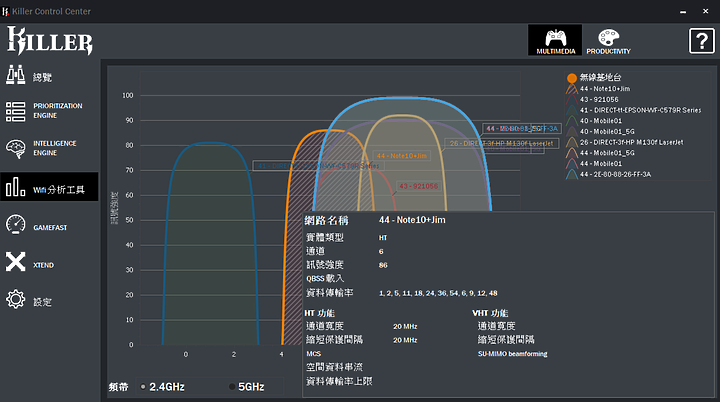Image resolution: width=720 pixels, height=402 pixels.
Task: Select legend entry 43 - 921056
Action: click(599, 99)
